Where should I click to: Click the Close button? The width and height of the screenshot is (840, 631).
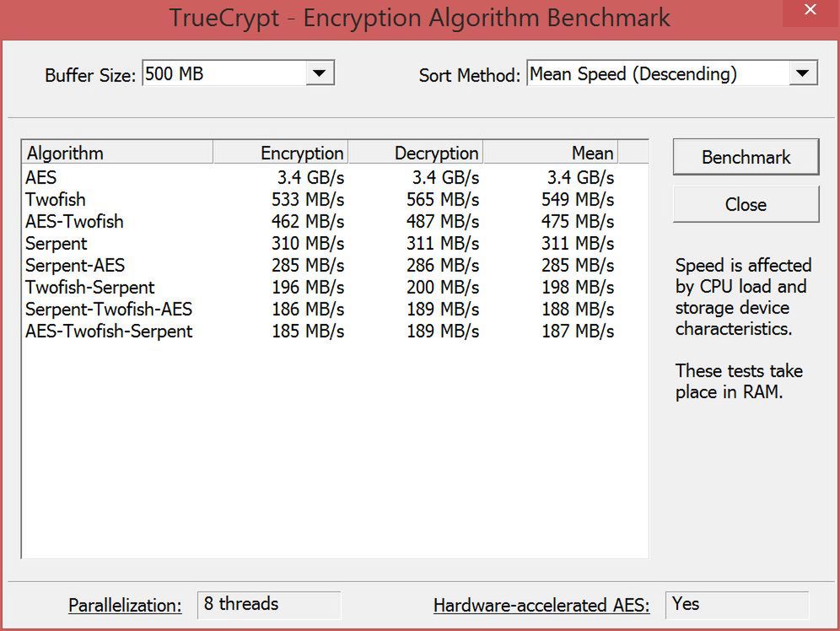(746, 204)
